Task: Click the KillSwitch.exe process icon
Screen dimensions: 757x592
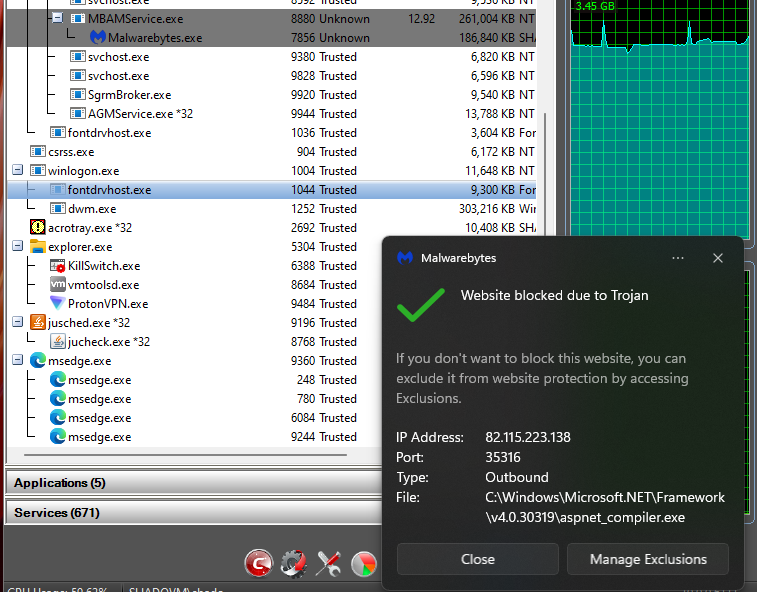Action: tap(57, 265)
